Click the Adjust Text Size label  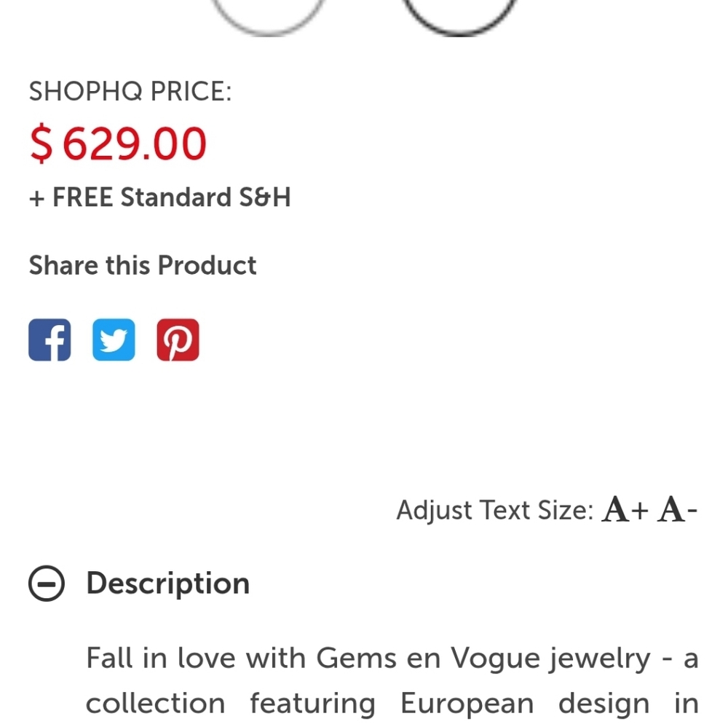coord(494,510)
